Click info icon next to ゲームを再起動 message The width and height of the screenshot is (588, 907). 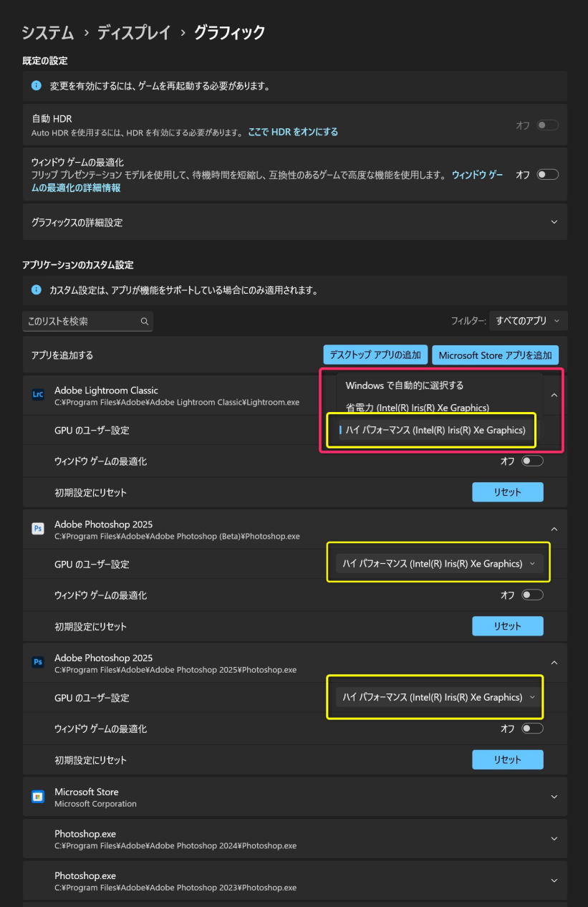pyautogui.click(x=37, y=86)
